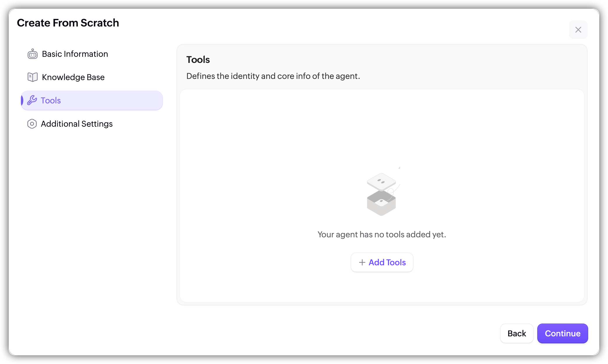Go back using the Back button
This screenshot has height=364, width=608.
pyautogui.click(x=517, y=333)
